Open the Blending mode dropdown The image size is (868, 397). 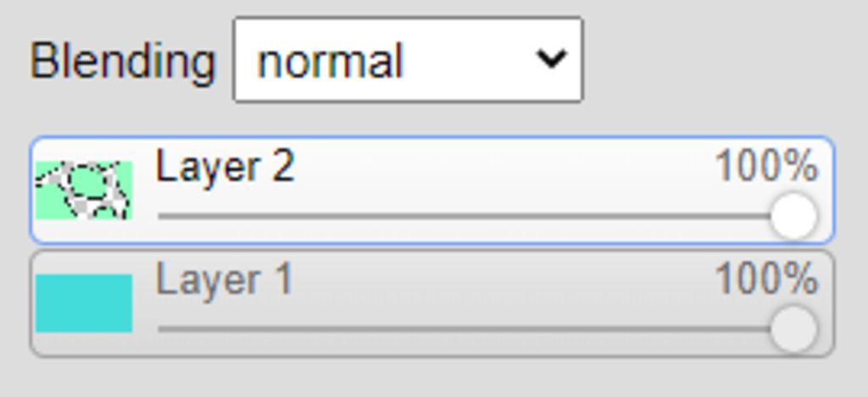pyautogui.click(x=408, y=59)
